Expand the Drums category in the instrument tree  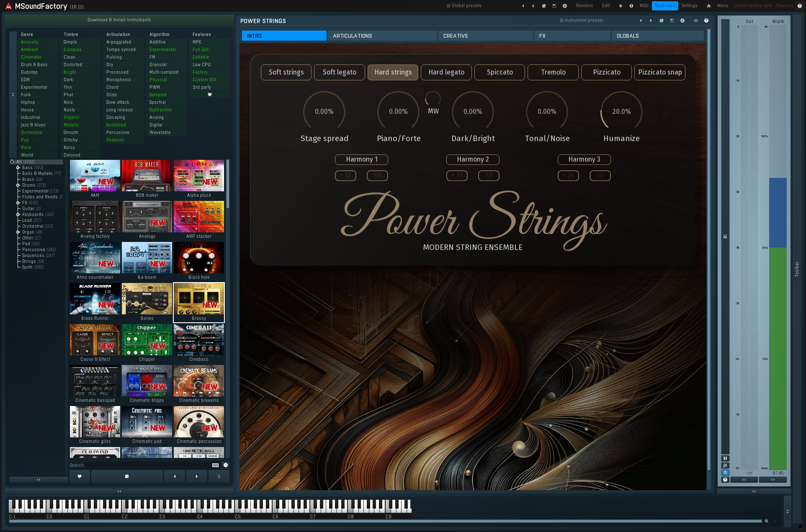(18, 185)
